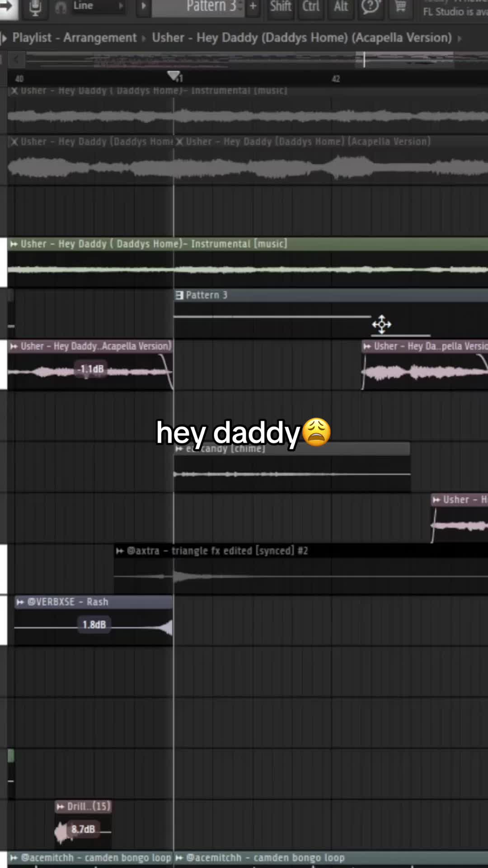488x868 pixels.
Task: Click the candy [chime] clip title
Action: 225,449
